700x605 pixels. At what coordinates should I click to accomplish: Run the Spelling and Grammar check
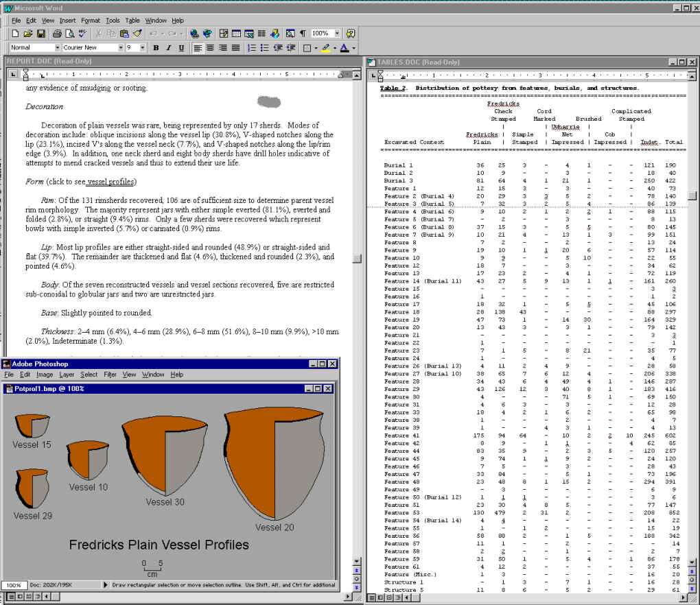click(x=82, y=34)
